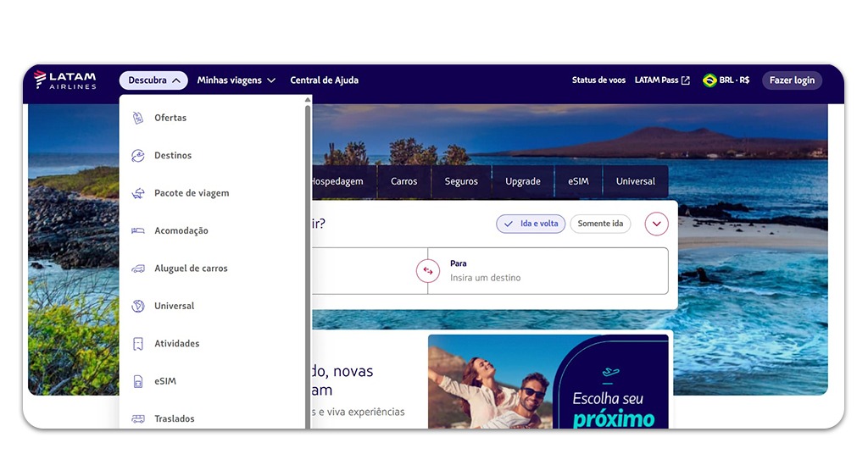The image size is (868, 454).
Task: Open Central de Ajuda
Action: pos(325,80)
